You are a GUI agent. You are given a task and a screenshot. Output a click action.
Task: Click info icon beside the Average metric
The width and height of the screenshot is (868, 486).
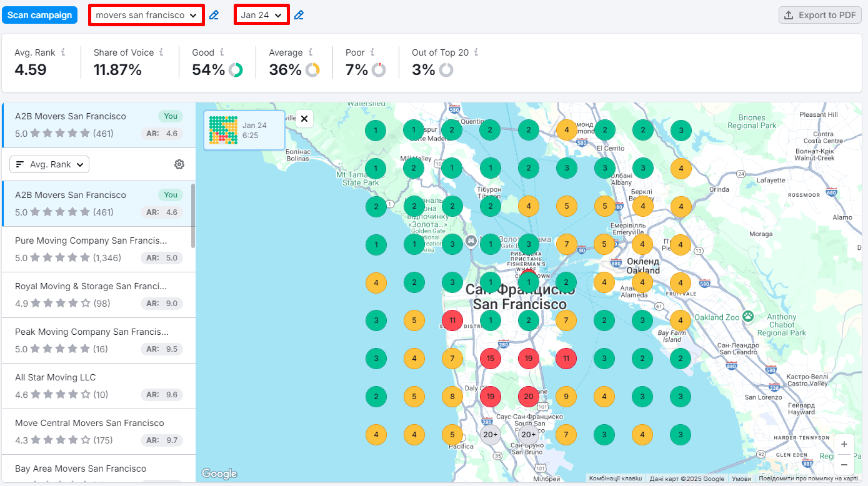[311, 52]
